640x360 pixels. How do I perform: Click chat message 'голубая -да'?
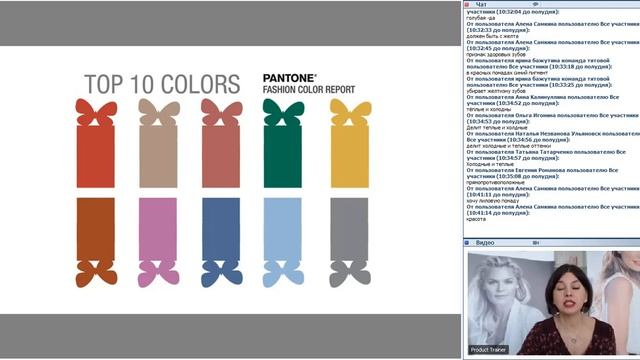pyautogui.click(x=480, y=18)
